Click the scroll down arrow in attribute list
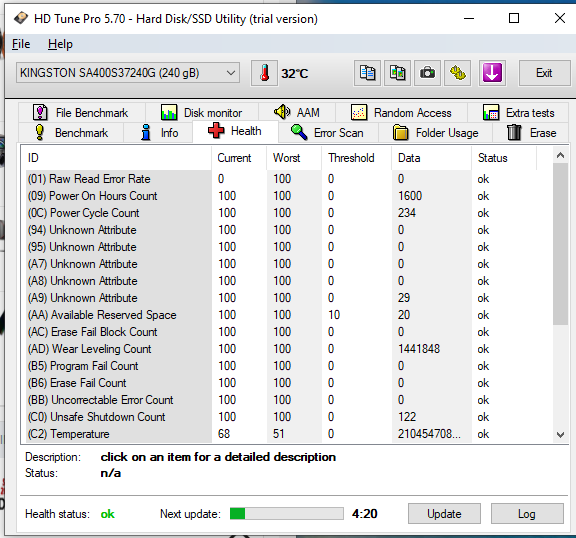 [560, 435]
